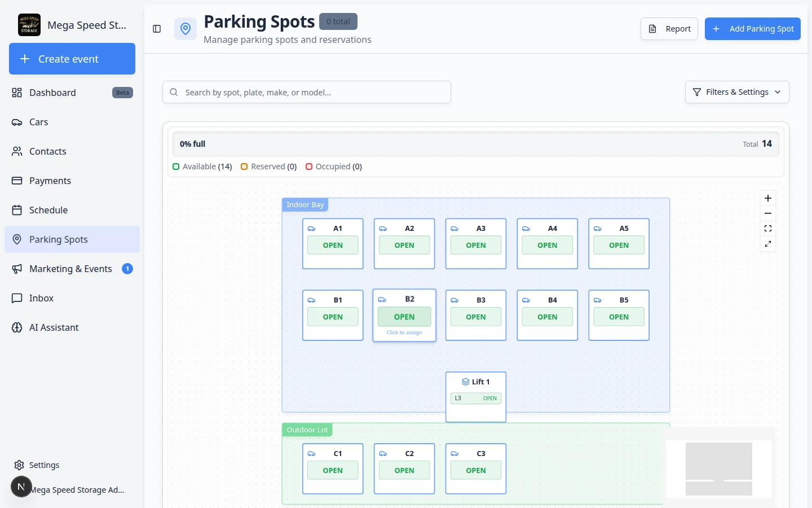The height and width of the screenshot is (508, 812).
Task: Click the map pin icon beside Parking Spots title
Action: tap(186, 29)
